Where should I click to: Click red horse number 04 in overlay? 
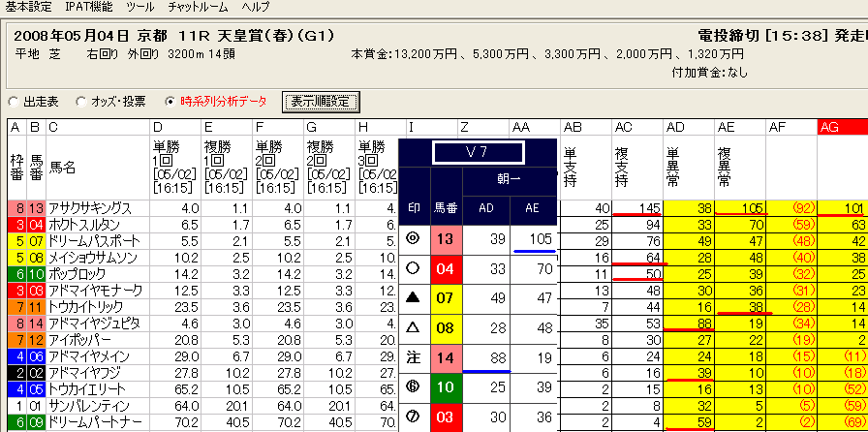[446, 268]
